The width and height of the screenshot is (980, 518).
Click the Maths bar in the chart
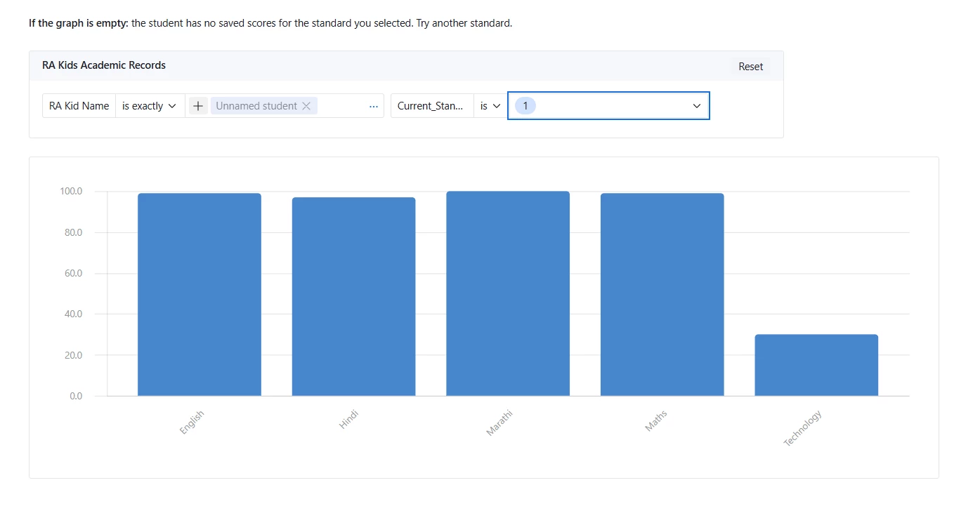(662, 295)
